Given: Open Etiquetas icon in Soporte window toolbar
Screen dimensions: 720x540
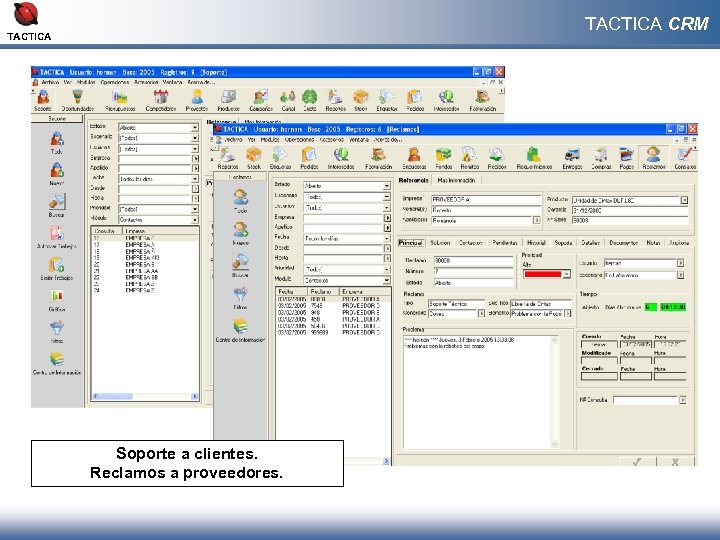Looking at the screenshot, I should (x=387, y=101).
